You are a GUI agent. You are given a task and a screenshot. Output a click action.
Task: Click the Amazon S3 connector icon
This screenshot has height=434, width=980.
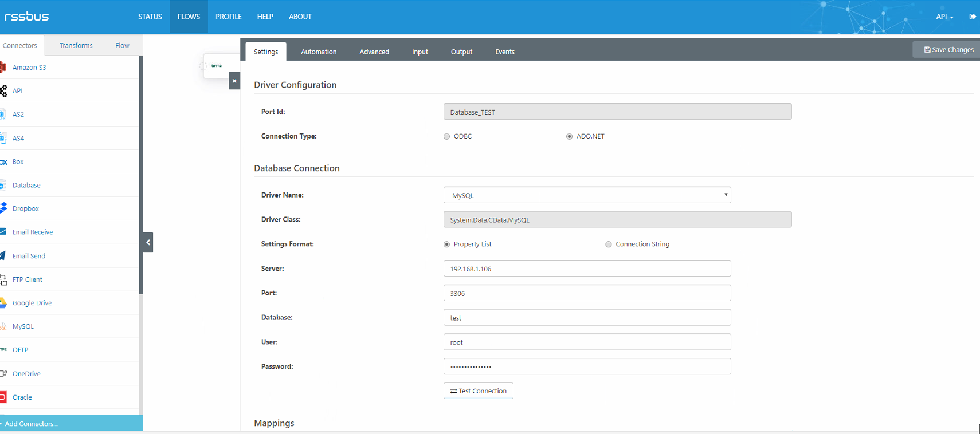click(3, 67)
